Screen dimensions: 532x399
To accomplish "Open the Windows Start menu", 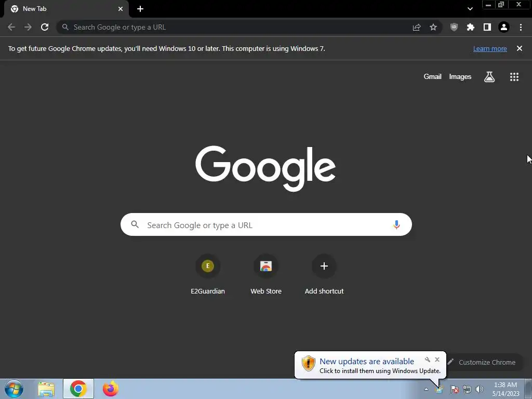I will tap(14, 389).
